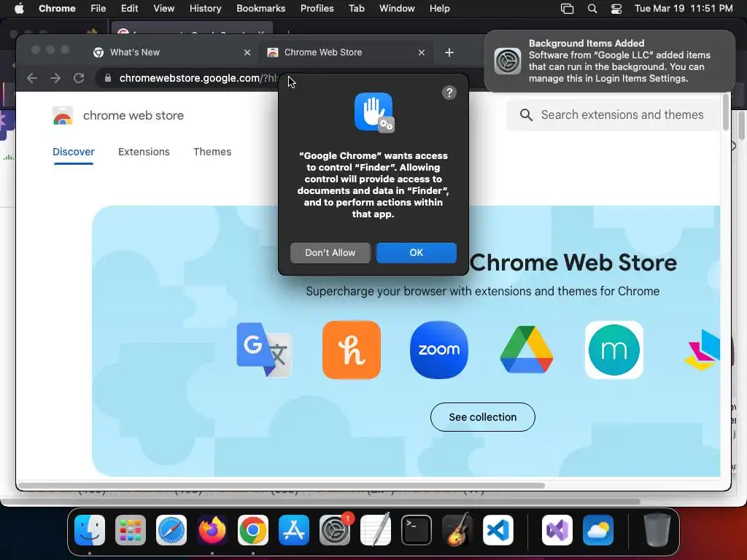Click the screen mirroring menu bar icon
The height and width of the screenshot is (560, 747).
pos(567,9)
